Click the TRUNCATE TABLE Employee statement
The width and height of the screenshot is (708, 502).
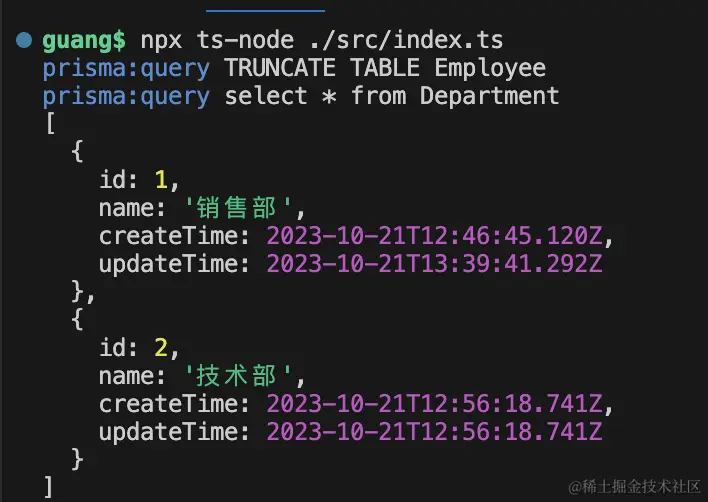[x=385, y=69]
